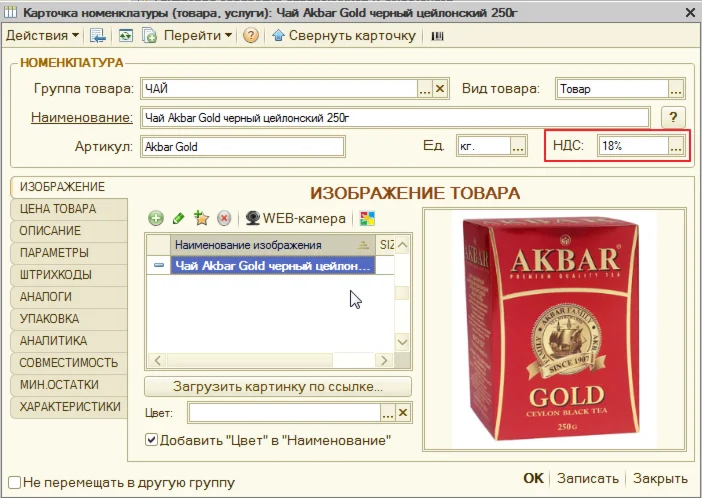Click the Ед. field with кг.
This screenshot has height=498, width=702.
(x=484, y=146)
